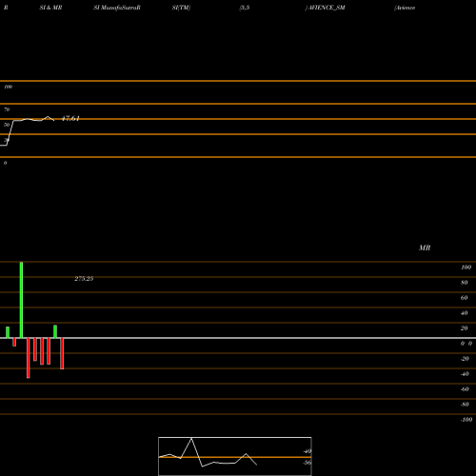476x476 pixels.
Task: Click the MR axis label 20
Action: (465, 328)
